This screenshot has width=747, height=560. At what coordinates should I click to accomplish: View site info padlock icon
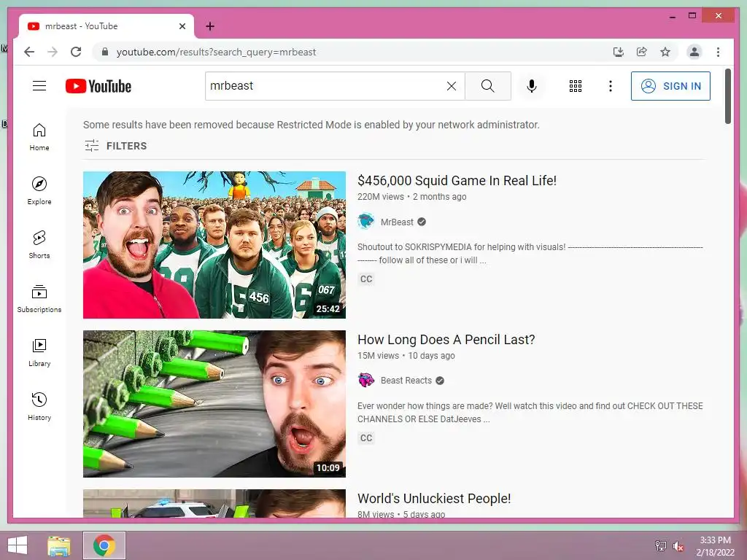click(x=105, y=52)
